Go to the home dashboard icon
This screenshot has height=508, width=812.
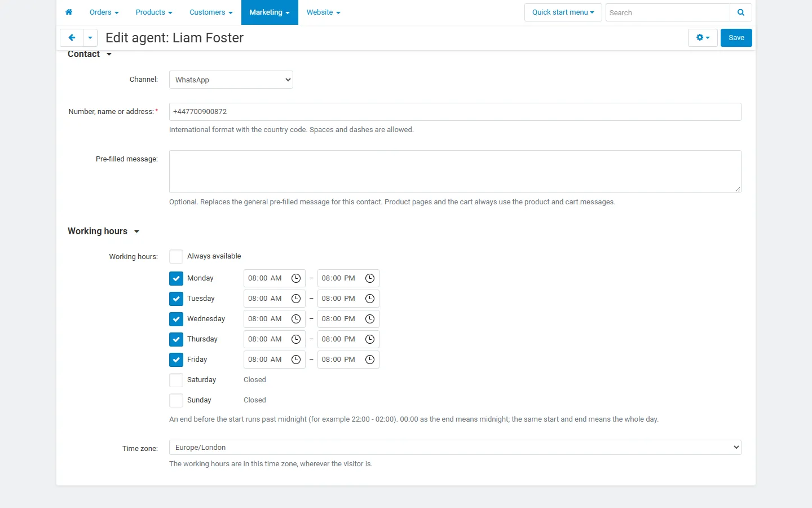point(69,12)
